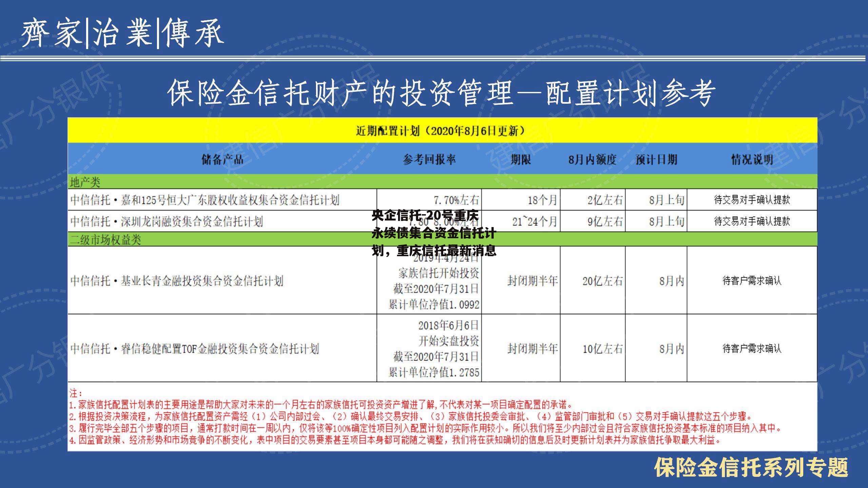
Task: Click note 3 about 履行完毕全部五个步骤的项目
Action: [426, 428]
